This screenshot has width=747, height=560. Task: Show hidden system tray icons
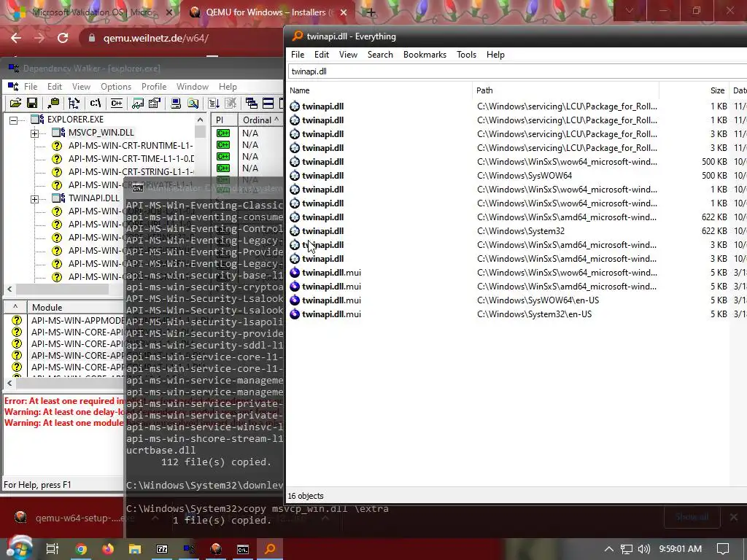[609, 549]
